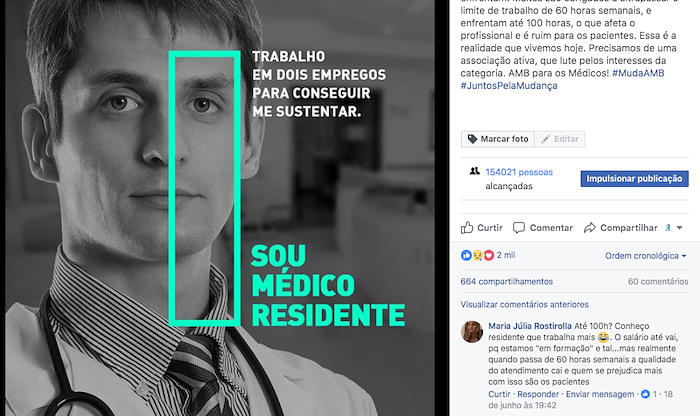700x416 pixels.
Task: Click the Comentar speech bubble icon
Action: click(x=519, y=228)
